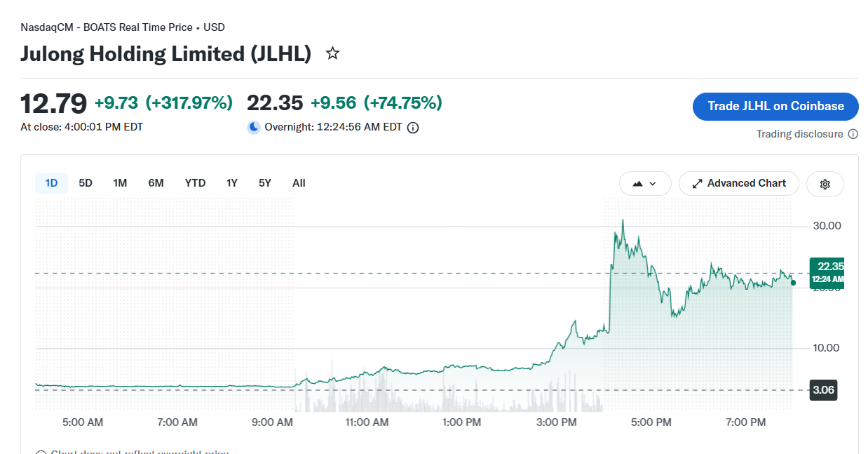This screenshot has width=868, height=454.
Task: Click the overnight moon icon
Action: (253, 127)
